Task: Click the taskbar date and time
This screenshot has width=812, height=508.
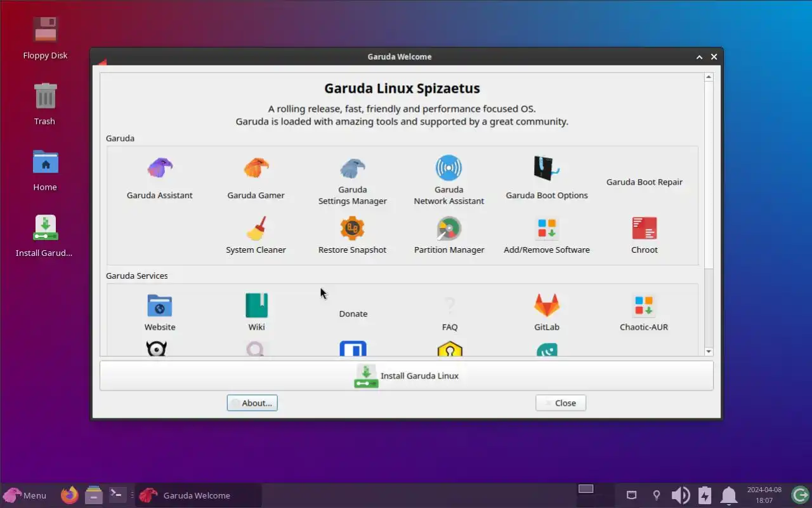Action: [x=764, y=495]
